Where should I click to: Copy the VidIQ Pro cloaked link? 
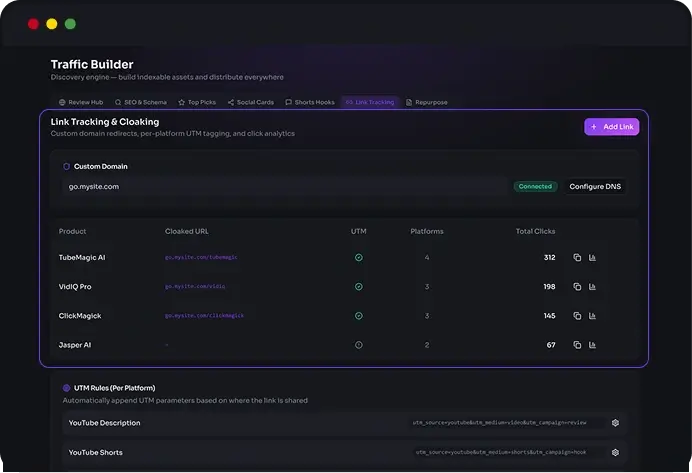pyautogui.click(x=577, y=286)
